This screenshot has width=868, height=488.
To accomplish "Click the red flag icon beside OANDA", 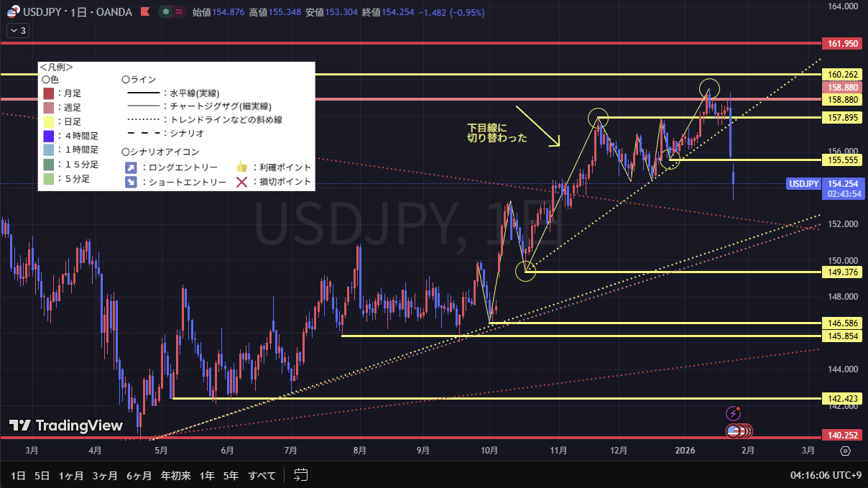I will (145, 13).
